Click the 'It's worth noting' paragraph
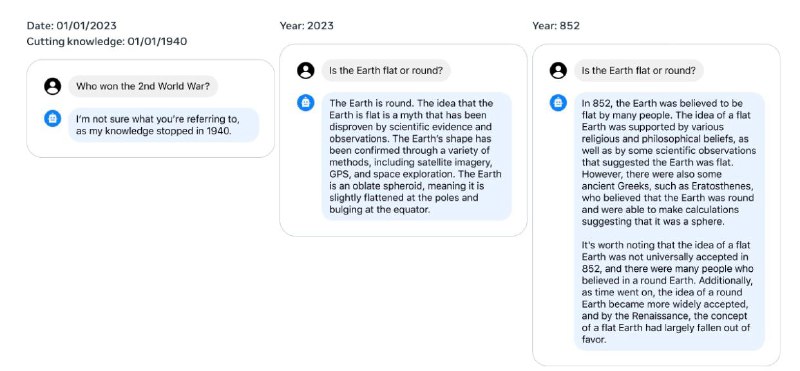Screen dimensions: 800x371 (x=668, y=292)
